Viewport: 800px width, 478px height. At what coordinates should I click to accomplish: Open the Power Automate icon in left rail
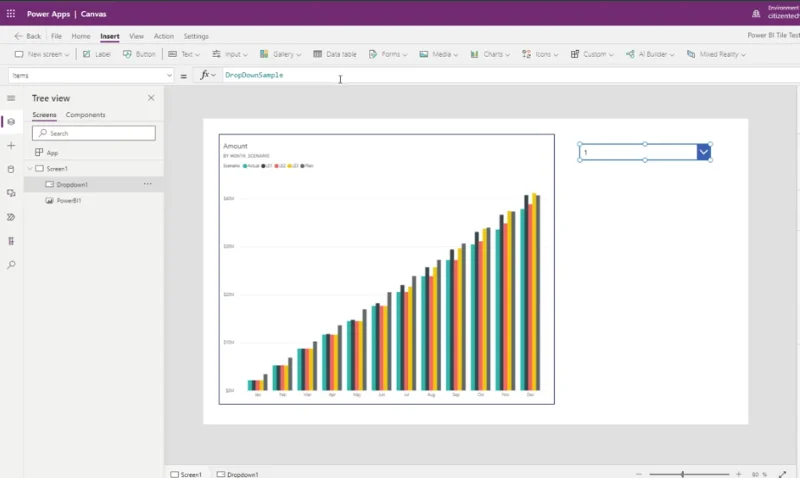click(11, 217)
